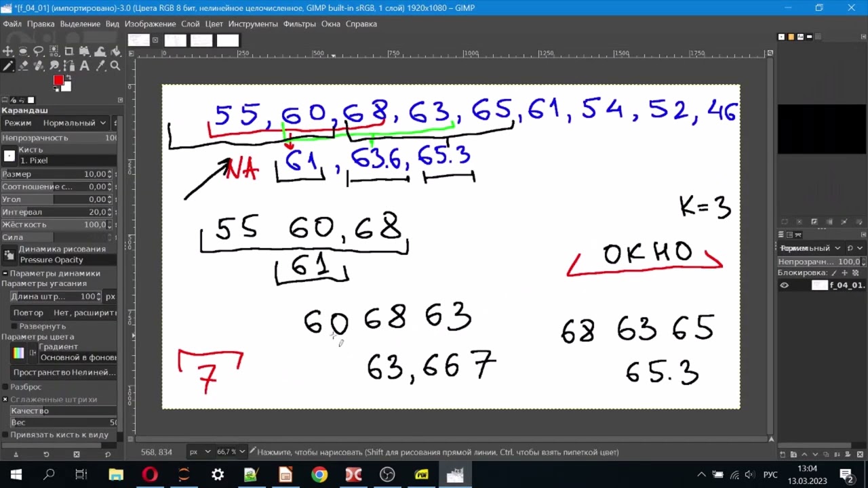Select the Crop tool
Viewport: 868px width, 488px height.
point(69,51)
